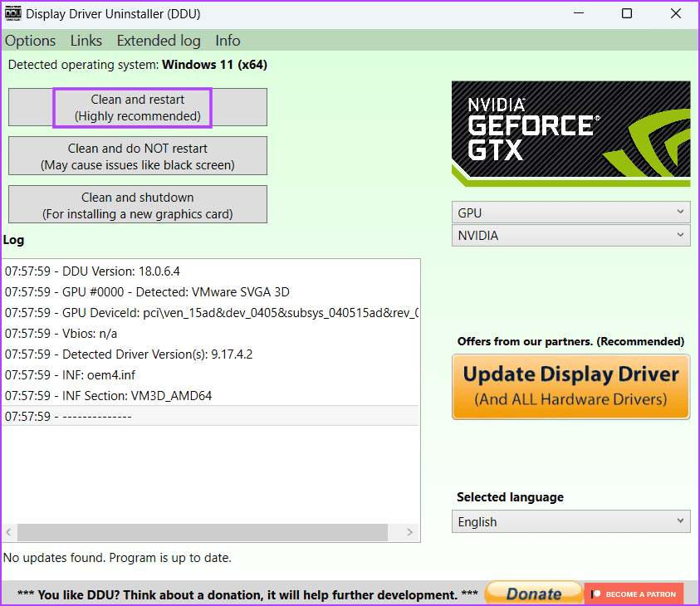Click the BECOME A PATRON badge
700x606 pixels.
coord(634,594)
